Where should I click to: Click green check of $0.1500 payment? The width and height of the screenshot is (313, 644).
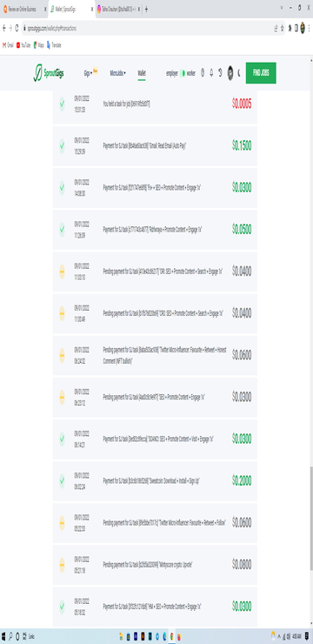pyautogui.click(x=62, y=145)
